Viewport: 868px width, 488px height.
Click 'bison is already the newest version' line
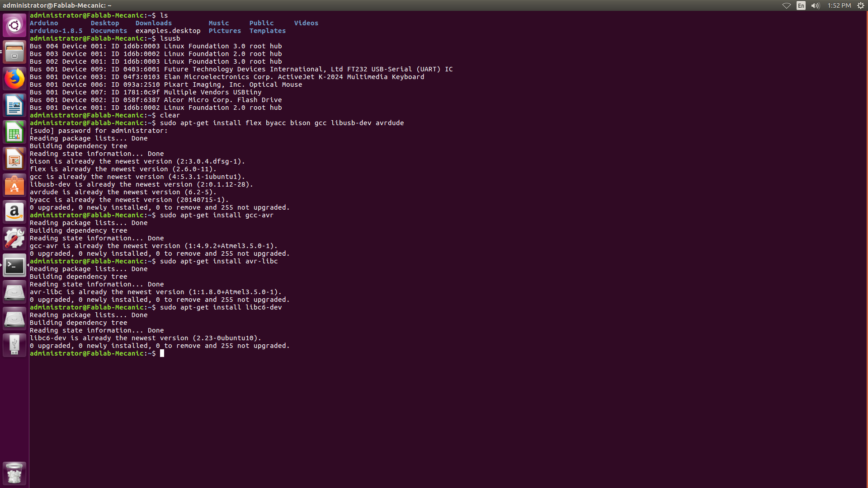pyautogui.click(x=137, y=161)
